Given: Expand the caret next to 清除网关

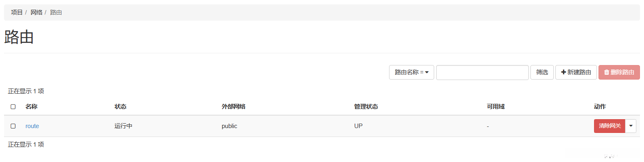Looking at the screenshot, I should point(631,126).
